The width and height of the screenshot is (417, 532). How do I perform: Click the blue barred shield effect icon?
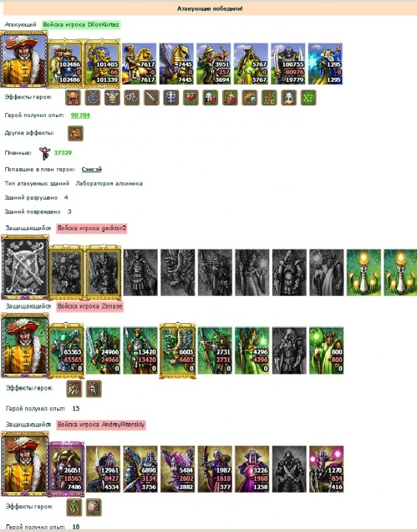tap(171, 98)
